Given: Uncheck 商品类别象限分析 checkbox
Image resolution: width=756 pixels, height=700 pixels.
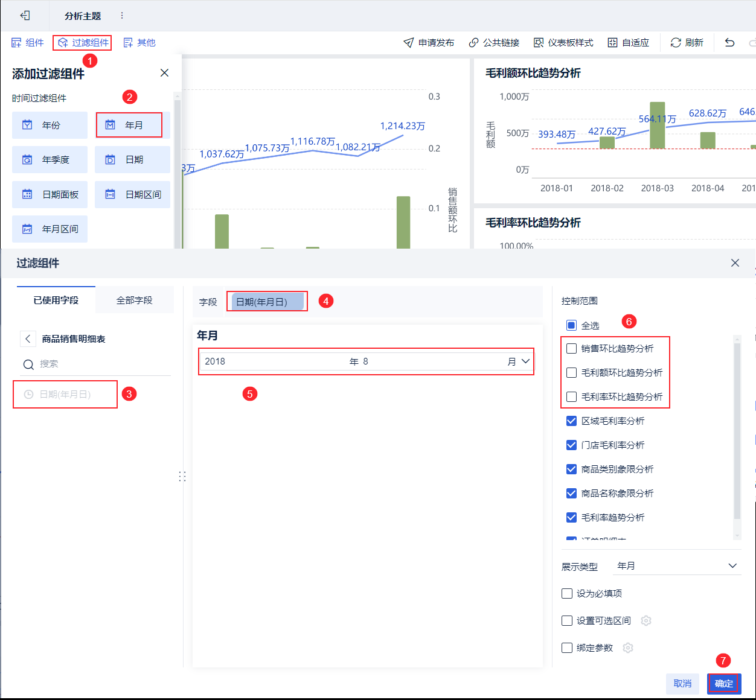Looking at the screenshot, I should click(x=572, y=469).
